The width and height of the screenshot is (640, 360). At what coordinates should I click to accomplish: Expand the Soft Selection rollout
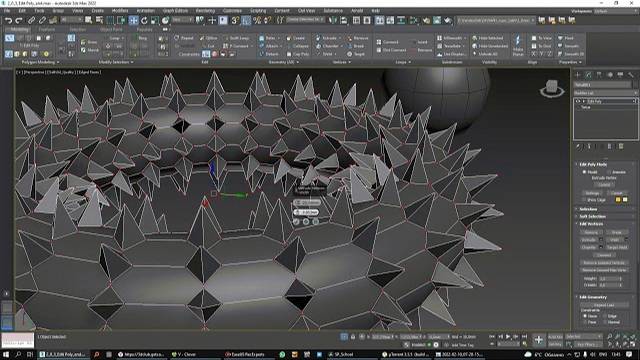coord(592,216)
